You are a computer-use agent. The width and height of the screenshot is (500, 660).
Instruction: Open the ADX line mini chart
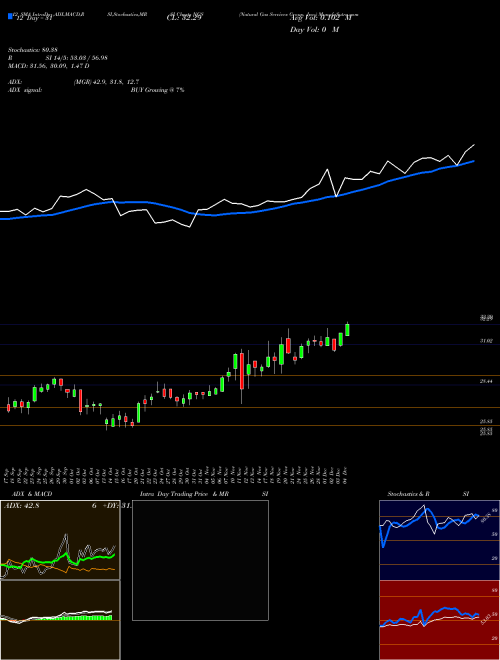tap(60, 540)
